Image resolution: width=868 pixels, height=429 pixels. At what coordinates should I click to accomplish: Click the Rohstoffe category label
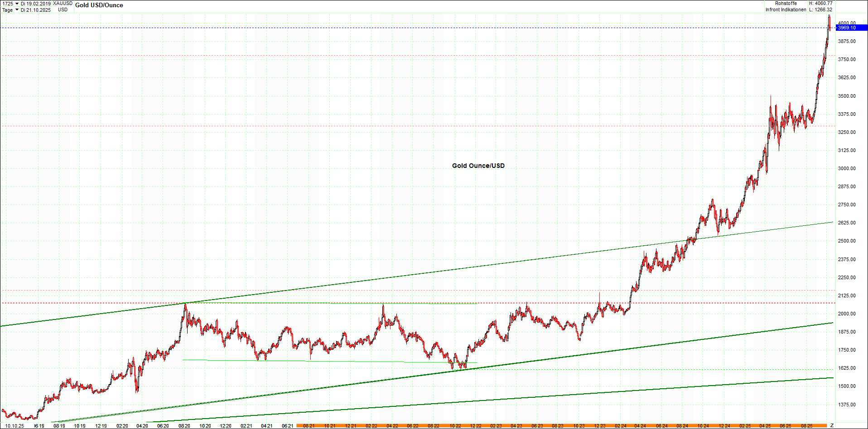pyautogui.click(x=786, y=3)
